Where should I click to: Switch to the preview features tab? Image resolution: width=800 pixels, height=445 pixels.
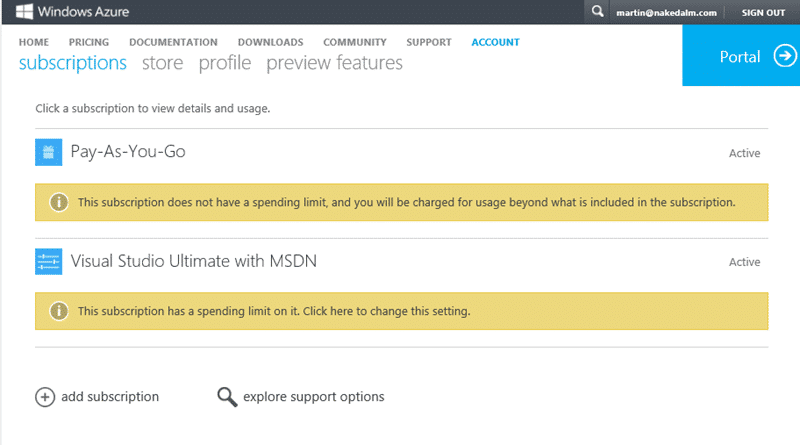[334, 63]
